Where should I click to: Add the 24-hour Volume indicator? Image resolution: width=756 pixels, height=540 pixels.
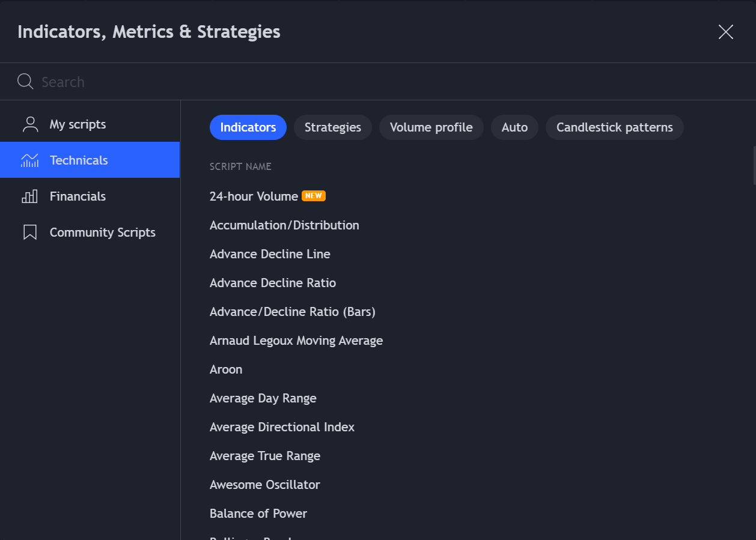pyautogui.click(x=254, y=196)
